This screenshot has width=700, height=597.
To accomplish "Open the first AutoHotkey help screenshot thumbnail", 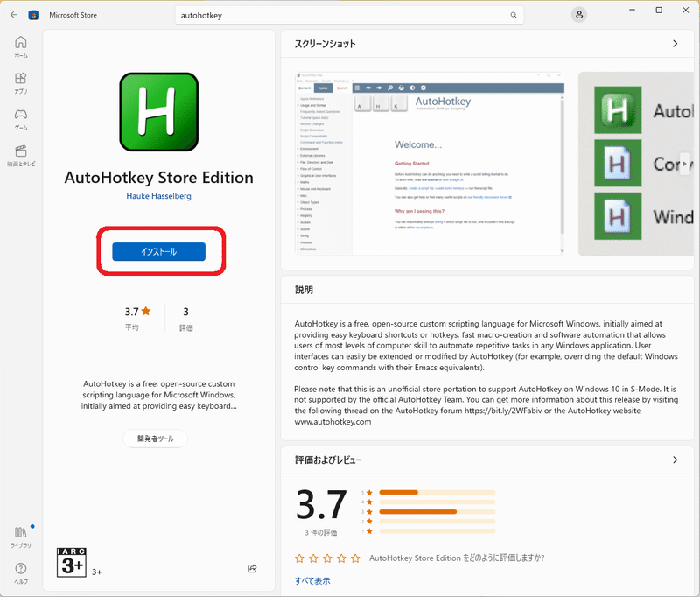I will pyautogui.click(x=430, y=164).
